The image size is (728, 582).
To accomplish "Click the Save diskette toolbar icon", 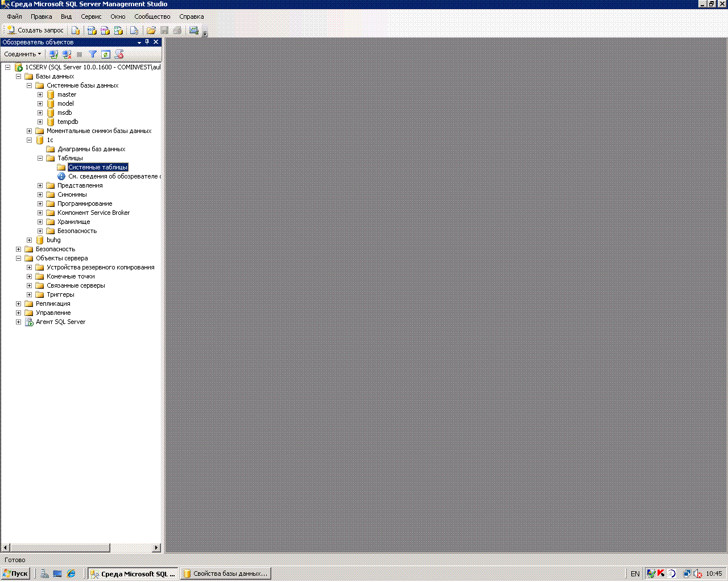I will click(164, 30).
